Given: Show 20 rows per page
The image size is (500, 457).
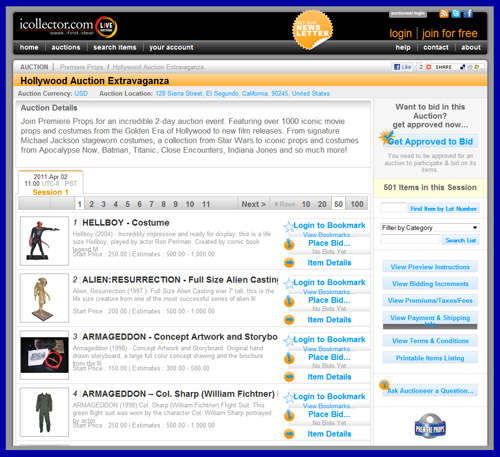Looking at the screenshot, I should pyautogui.click(x=322, y=204).
